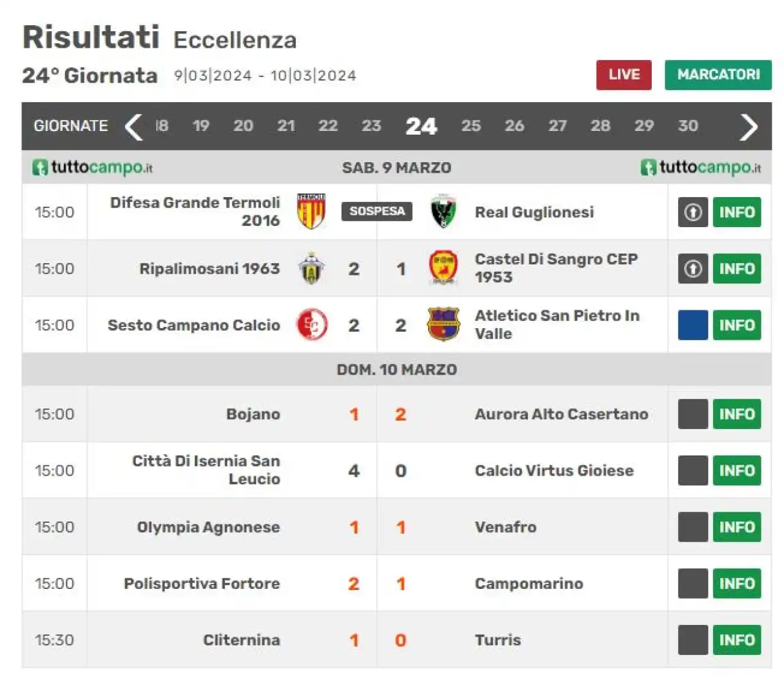Click the blue square in the Sesto Campano row
The height and width of the screenshot is (685, 784).
tap(693, 325)
